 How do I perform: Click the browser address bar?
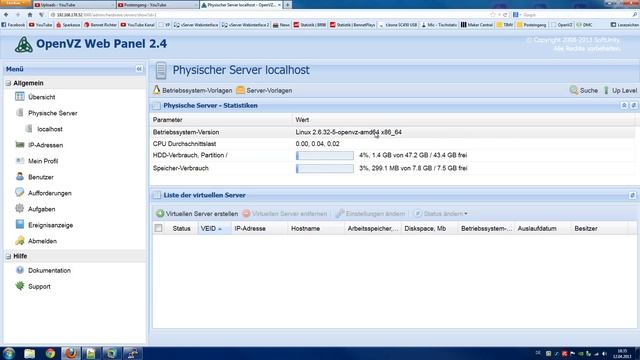[269, 15]
